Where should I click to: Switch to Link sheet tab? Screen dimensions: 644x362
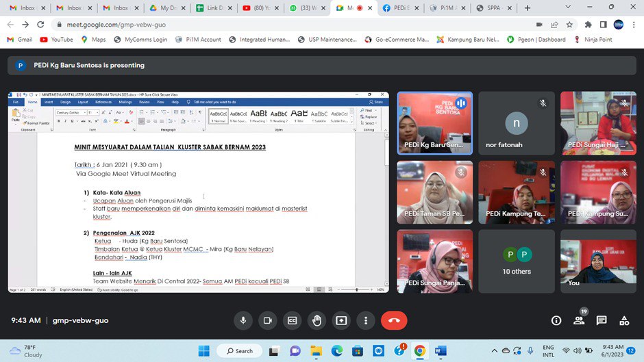214,8
